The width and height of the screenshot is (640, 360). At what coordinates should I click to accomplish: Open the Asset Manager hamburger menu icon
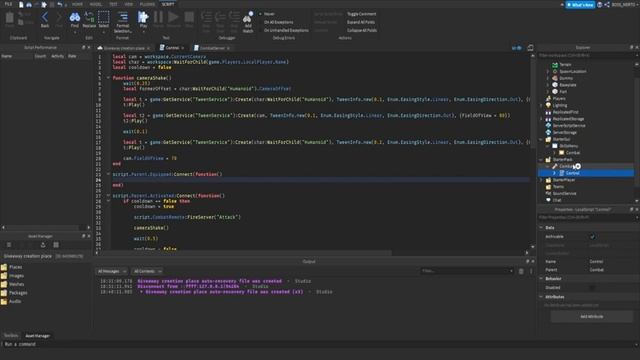point(9,245)
